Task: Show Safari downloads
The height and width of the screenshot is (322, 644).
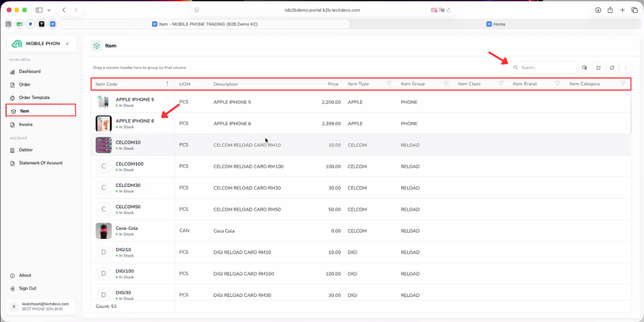Action: 598,10
